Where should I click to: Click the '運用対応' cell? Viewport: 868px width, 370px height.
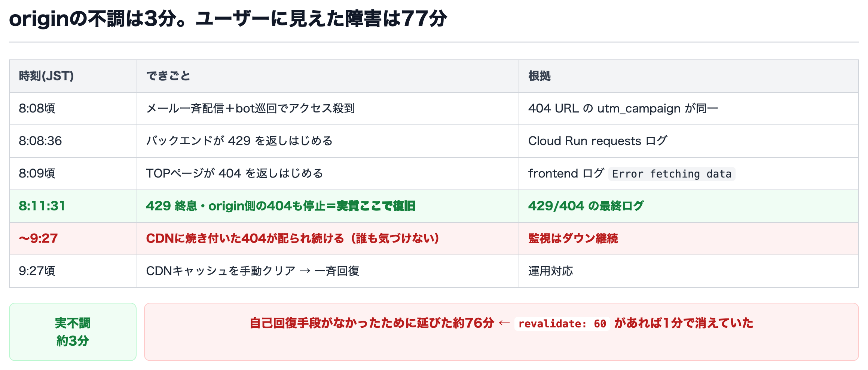tap(688, 271)
